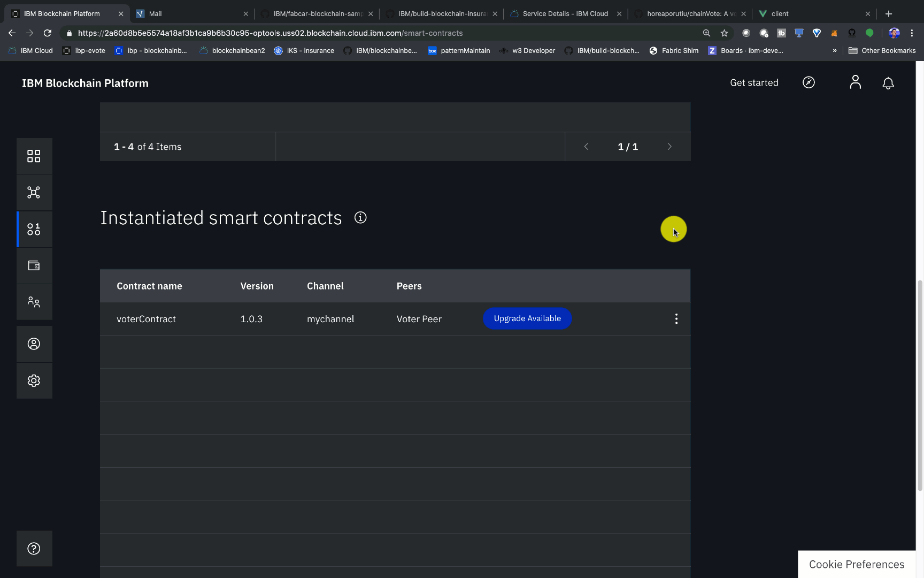Click the Contract name column header
The height and width of the screenshot is (578, 924).
pyautogui.click(x=149, y=286)
